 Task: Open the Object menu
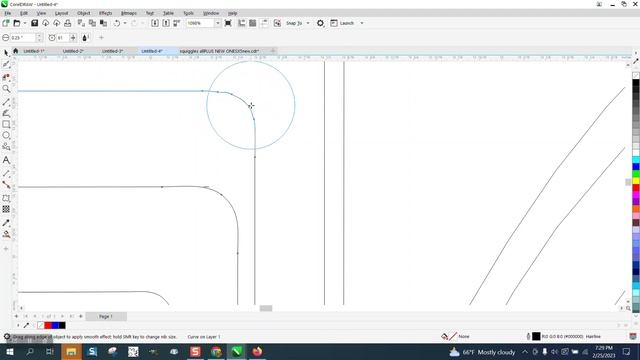[84, 13]
